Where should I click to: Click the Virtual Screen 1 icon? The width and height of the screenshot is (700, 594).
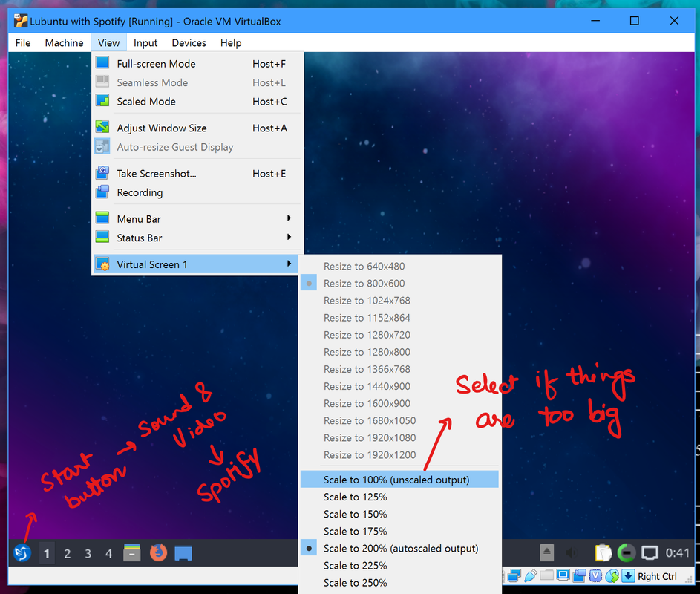[102, 264]
